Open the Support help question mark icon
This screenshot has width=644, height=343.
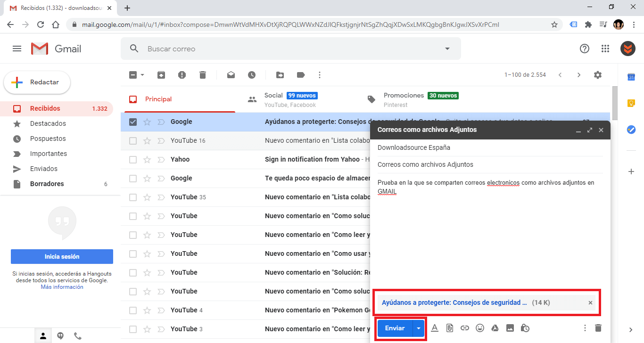click(585, 49)
